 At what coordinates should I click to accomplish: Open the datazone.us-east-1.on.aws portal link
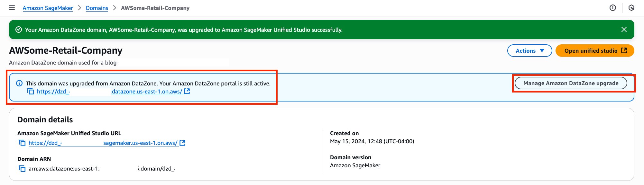[x=109, y=92]
